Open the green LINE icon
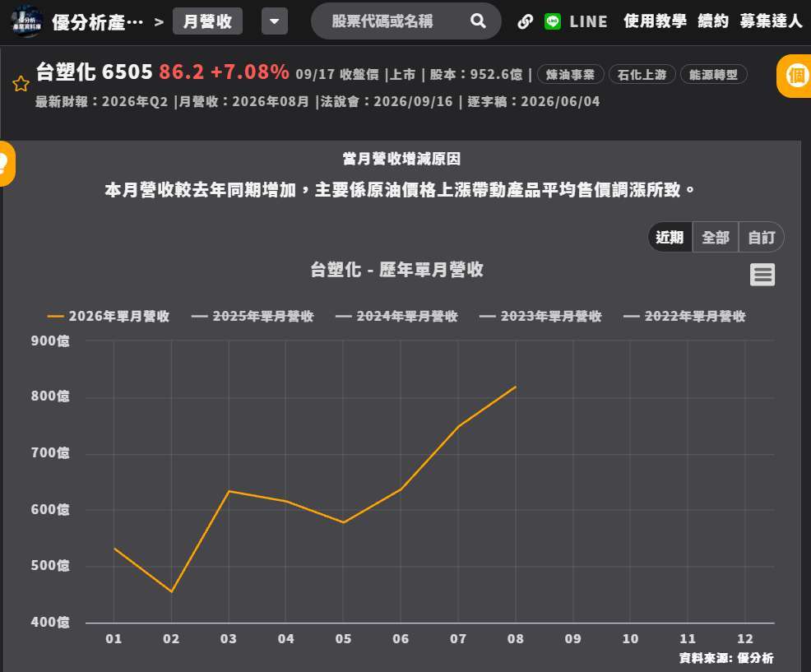Image resolution: width=811 pixels, height=672 pixels. coord(553,21)
